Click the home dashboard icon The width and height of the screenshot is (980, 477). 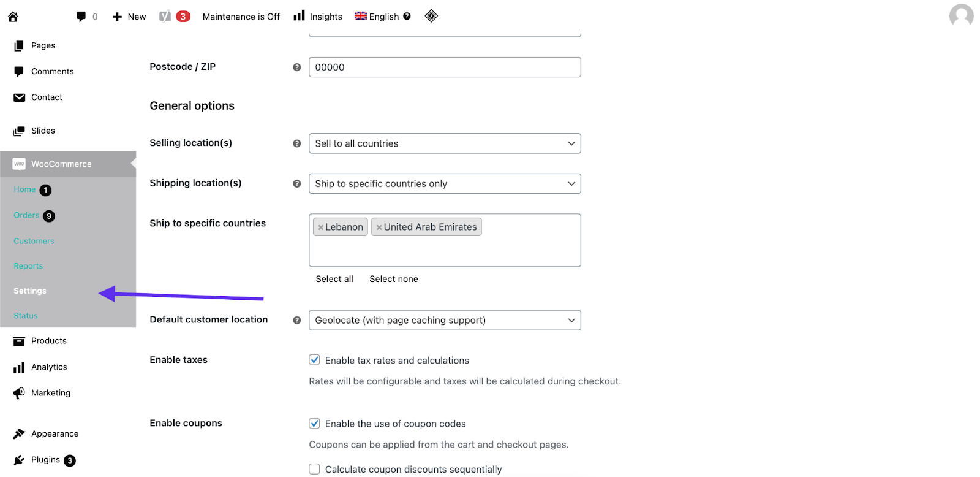click(x=13, y=17)
